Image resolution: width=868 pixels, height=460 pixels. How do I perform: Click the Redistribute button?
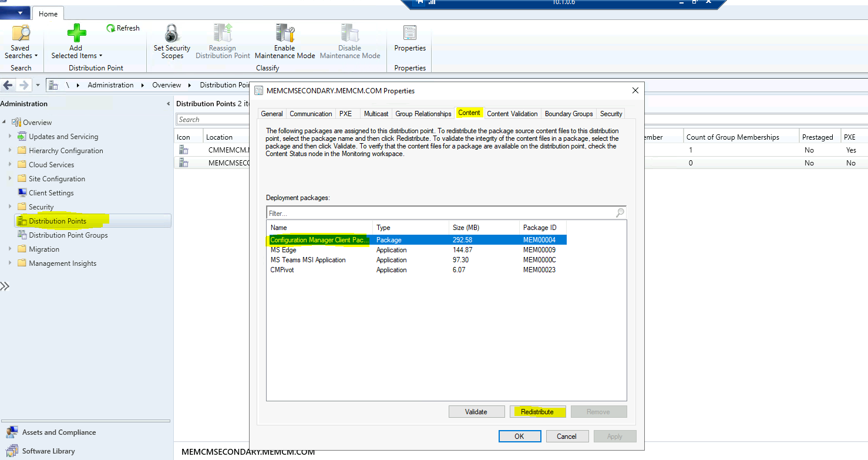(x=537, y=412)
